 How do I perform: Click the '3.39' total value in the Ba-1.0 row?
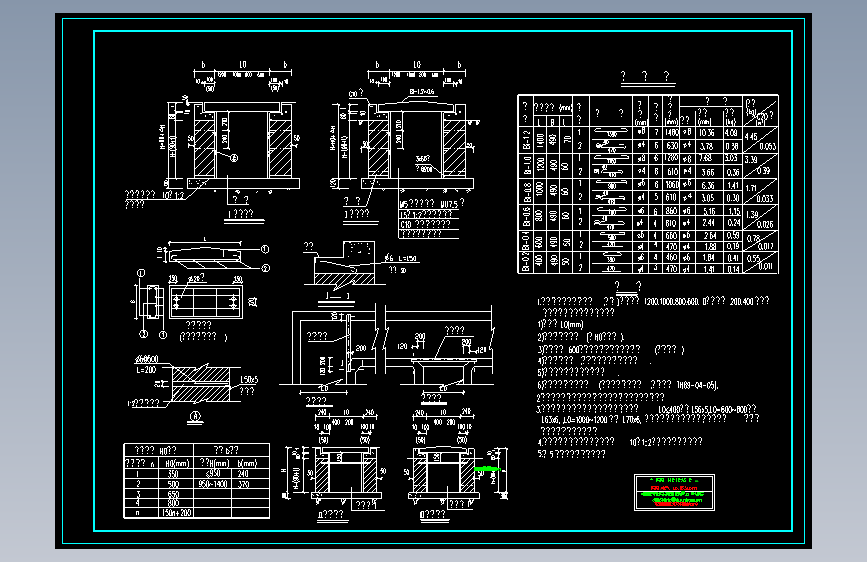pyautogui.click(x=751, y=160)
